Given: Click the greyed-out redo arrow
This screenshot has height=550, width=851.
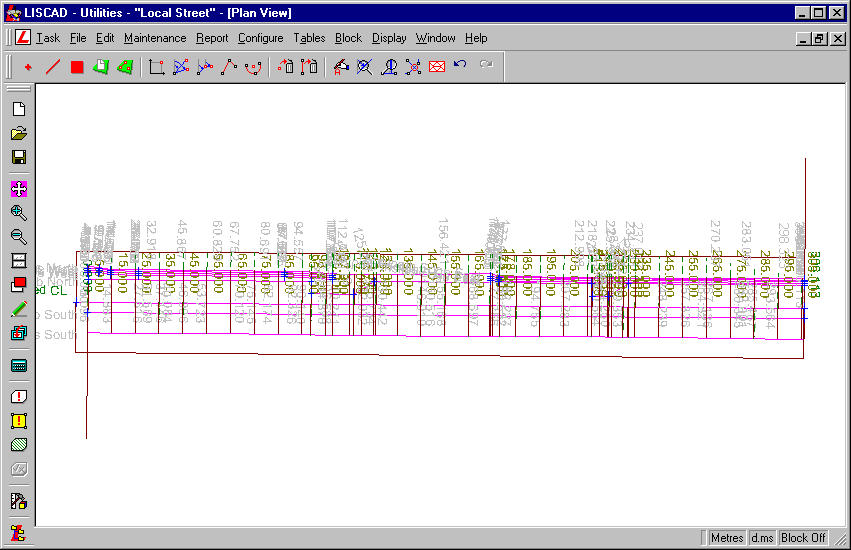Looking at the screenshot, I should (486, 65).
